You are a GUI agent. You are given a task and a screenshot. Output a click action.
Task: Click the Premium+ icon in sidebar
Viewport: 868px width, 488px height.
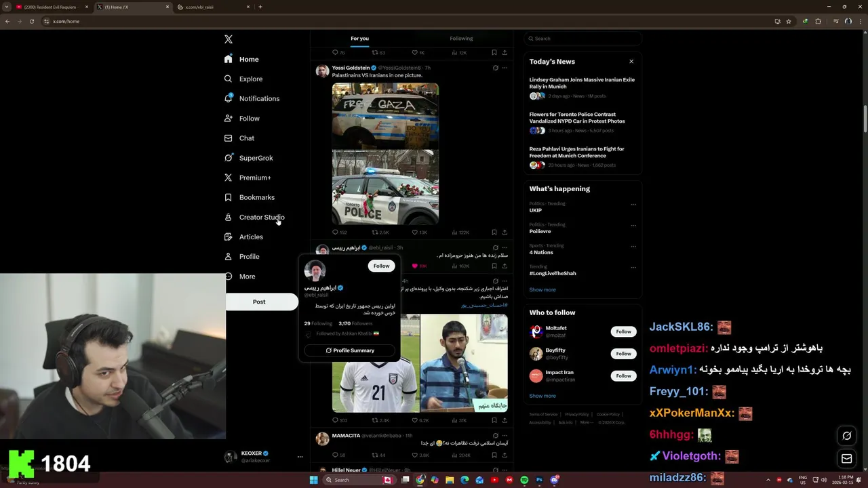[229, 178]
